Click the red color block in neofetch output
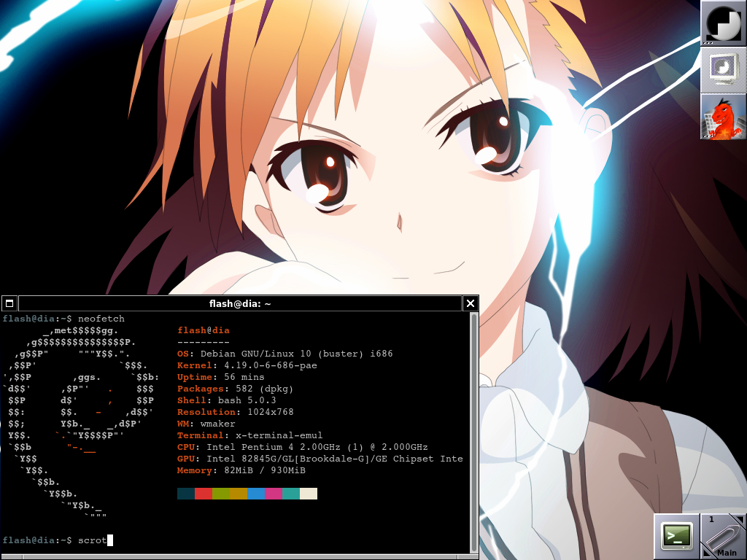The image size is (747, 560). coord(204,494)
